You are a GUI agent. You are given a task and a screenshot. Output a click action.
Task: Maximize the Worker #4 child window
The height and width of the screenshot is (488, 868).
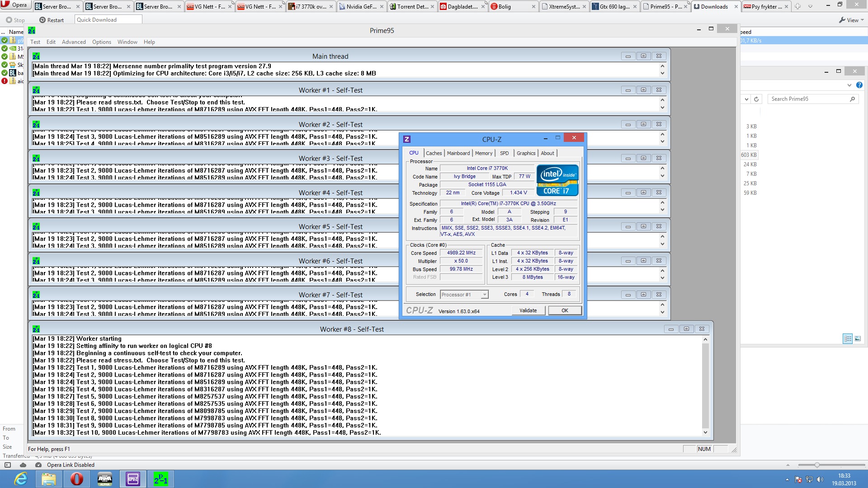click(x=643, y=192)
